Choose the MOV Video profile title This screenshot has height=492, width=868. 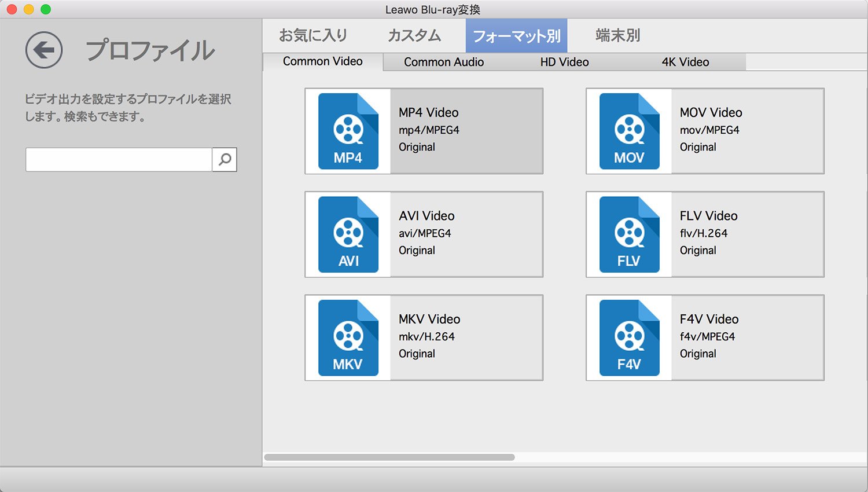(x=711, y=112)
